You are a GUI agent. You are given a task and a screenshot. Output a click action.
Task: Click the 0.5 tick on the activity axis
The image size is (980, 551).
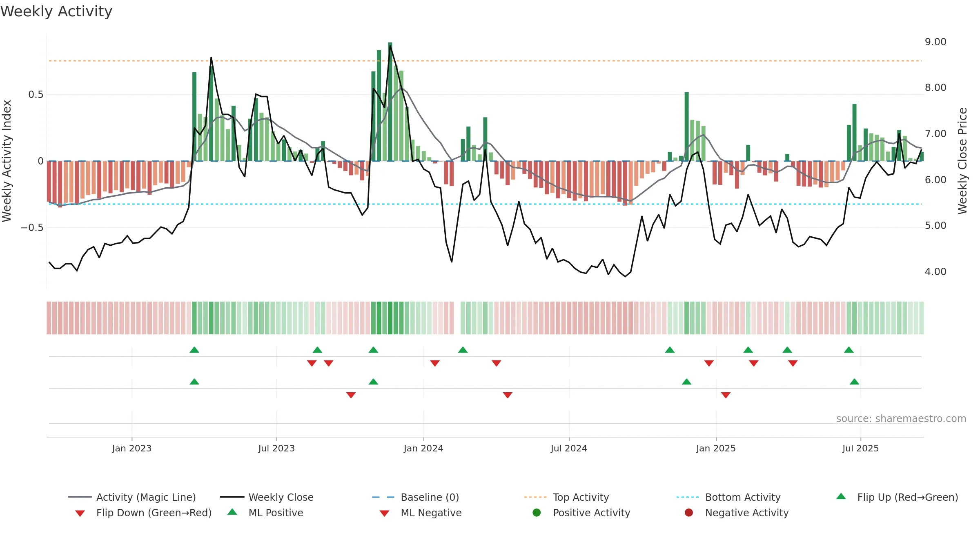pos(36,95)
